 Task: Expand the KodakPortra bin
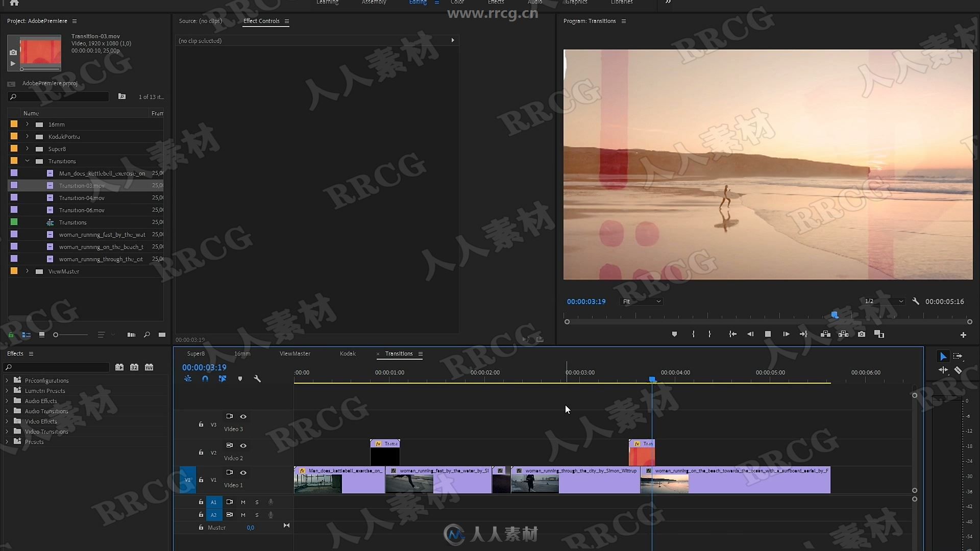coord(27,136)
